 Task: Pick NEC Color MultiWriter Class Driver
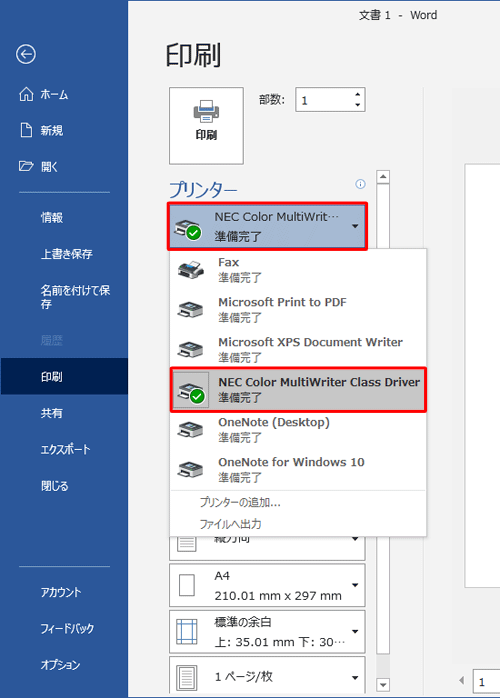pos(298,390)
